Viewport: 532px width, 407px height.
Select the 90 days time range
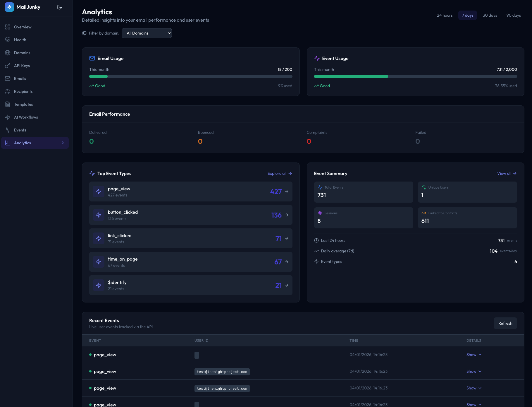(514, 15)
